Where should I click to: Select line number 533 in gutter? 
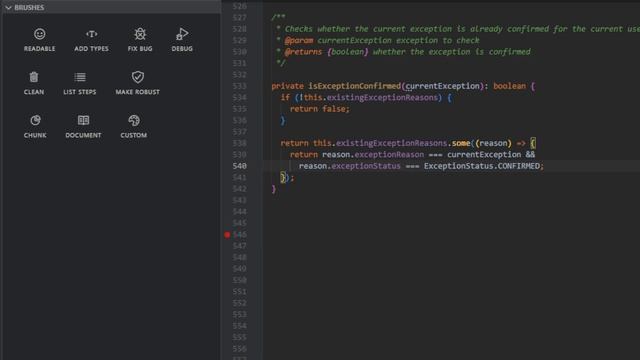tap(240, 86)
